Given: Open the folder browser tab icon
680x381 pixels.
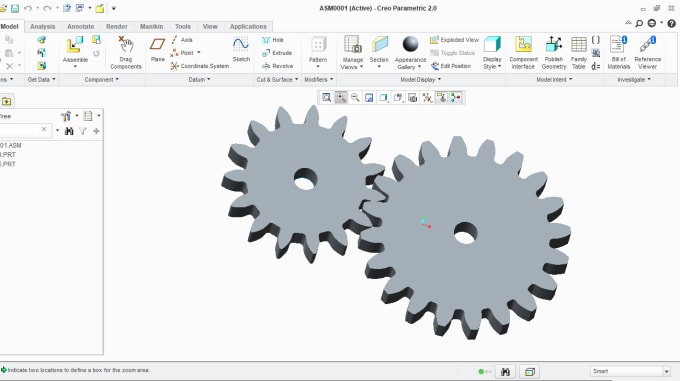Looking at the screenshot, I should (x=7, y=101).
